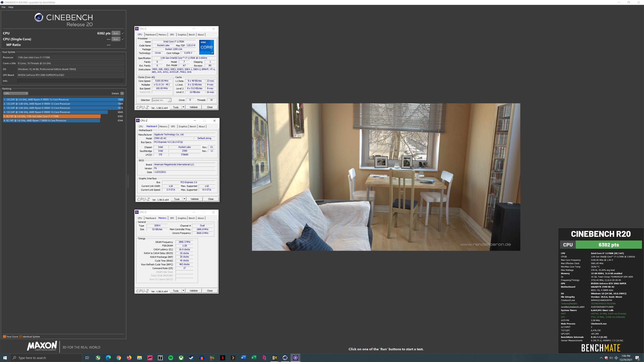
Task: Open Tools dropdown arrow in CPU tab window
Action: tap(183, 107)
